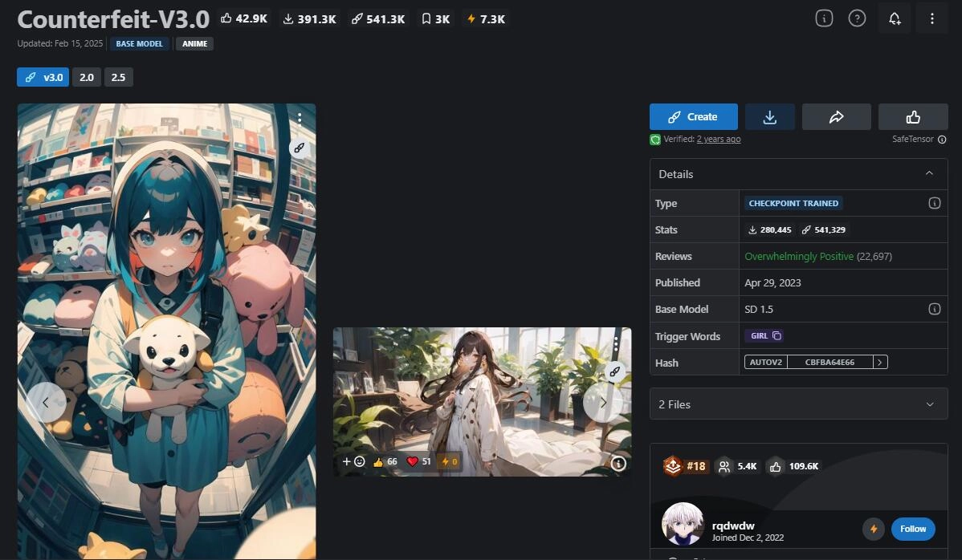
Task: Tip the creator with lightning bolt button
Action: tap(873, 529)
